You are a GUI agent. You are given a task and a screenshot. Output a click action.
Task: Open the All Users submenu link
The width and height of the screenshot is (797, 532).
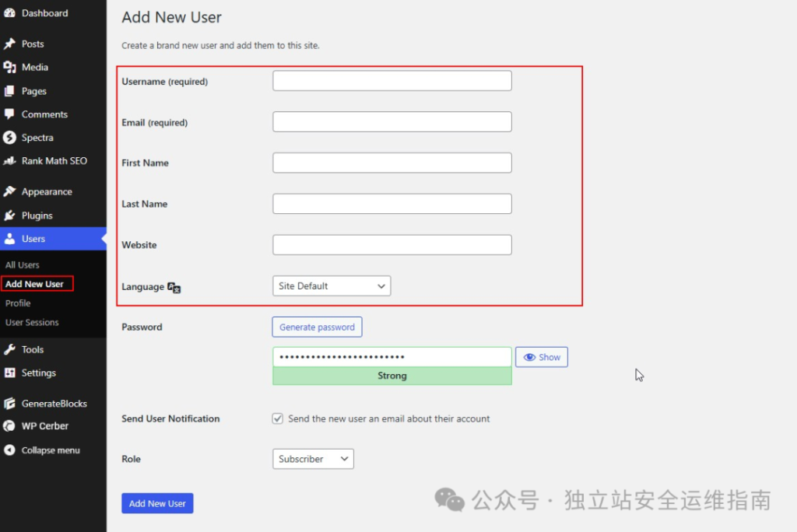[x=23, y=264]
